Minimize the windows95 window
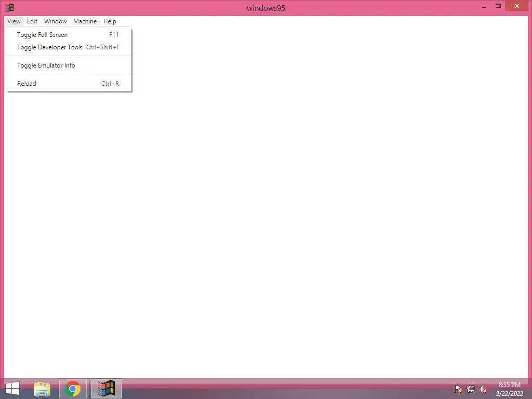This screenshot has height=399, width=532. click(484, 6)
